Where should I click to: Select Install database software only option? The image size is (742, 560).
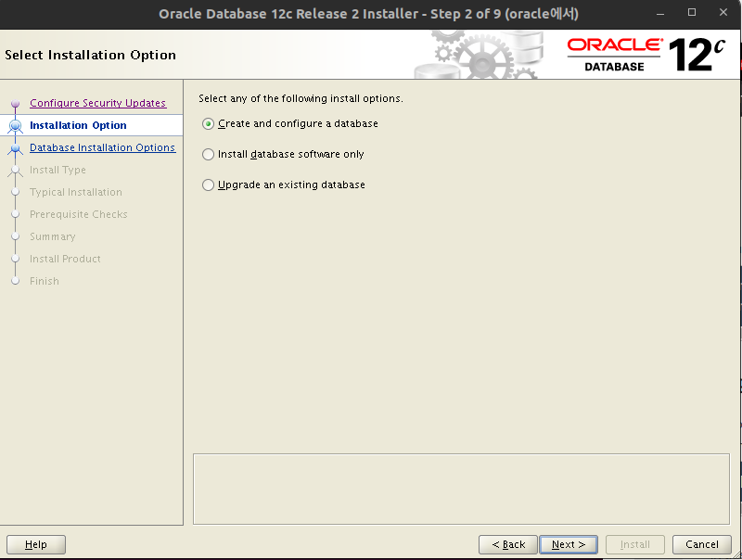coord(283,154)
